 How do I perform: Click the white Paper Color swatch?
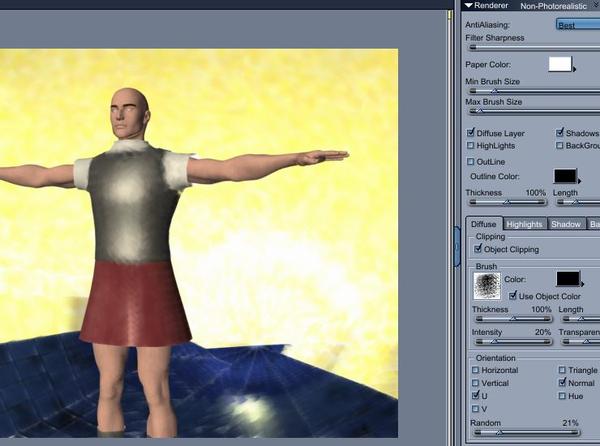560,64
